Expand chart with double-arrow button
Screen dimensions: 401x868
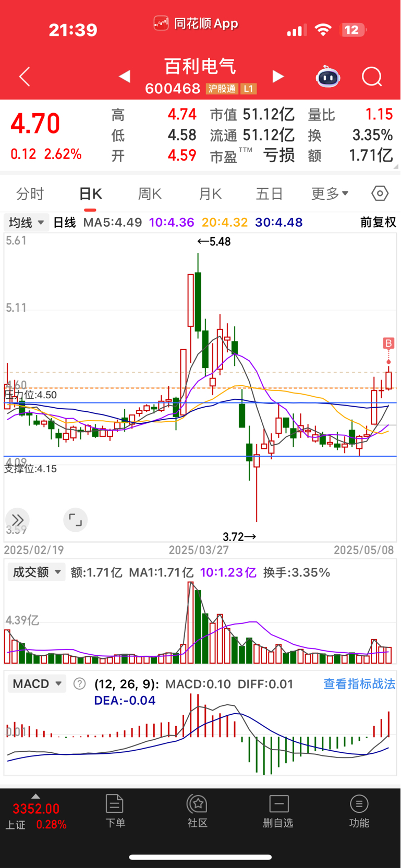click(18, 520)
